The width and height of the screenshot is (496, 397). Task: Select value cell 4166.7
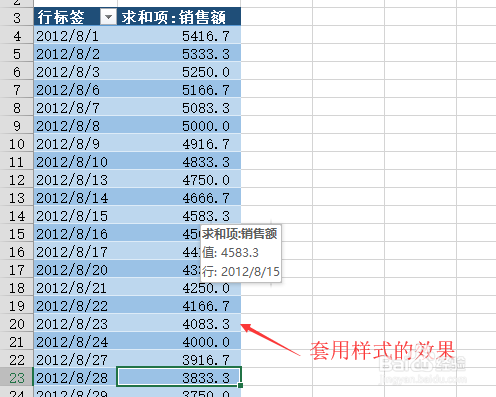[x=179, y=306]
